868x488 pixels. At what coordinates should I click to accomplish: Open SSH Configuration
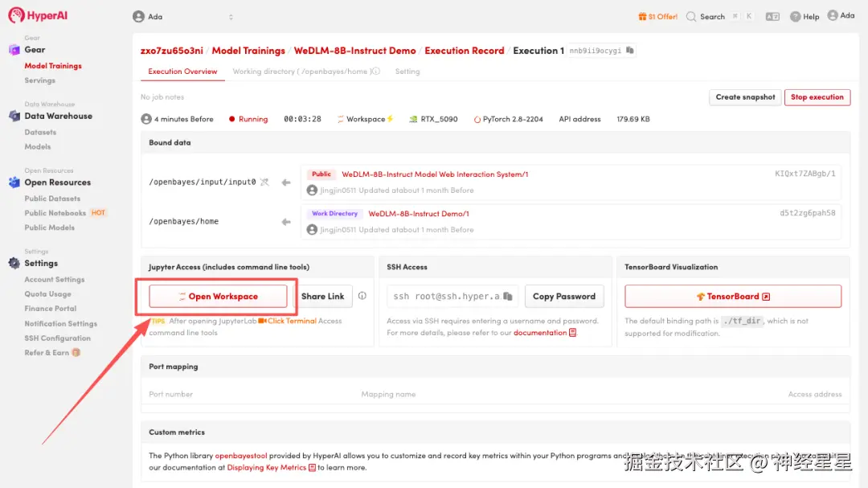coord(57,338)
